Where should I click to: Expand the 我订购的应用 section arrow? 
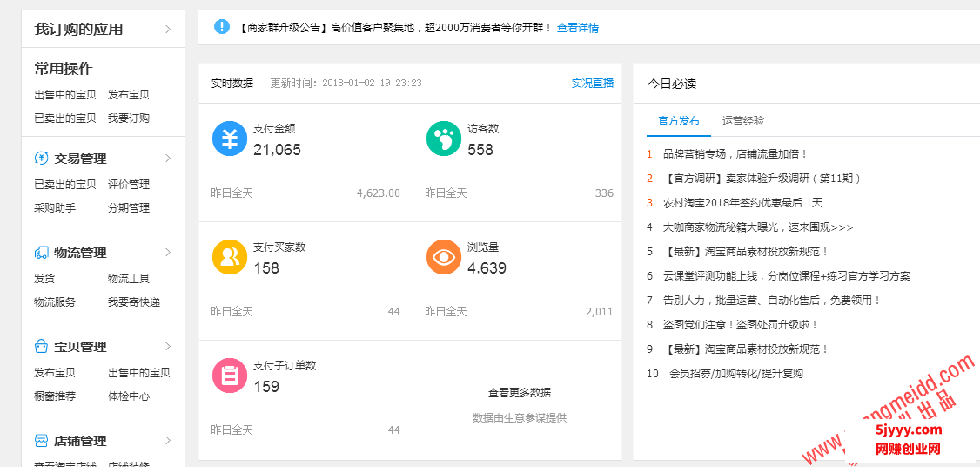pyautogui.click(x=168, y=30)
